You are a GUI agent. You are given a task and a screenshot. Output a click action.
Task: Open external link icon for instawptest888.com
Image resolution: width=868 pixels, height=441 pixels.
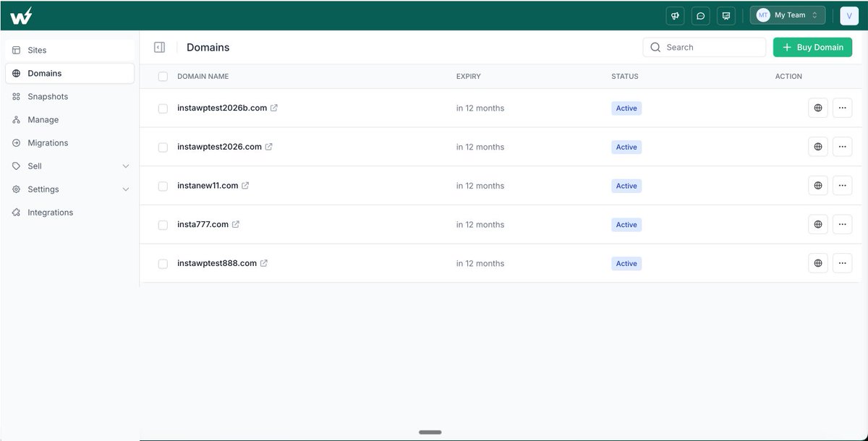[x=264, y=263]
